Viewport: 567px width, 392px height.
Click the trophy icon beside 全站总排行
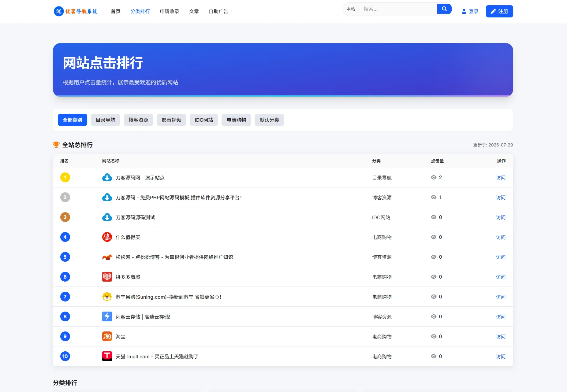(x=56, y=145)
